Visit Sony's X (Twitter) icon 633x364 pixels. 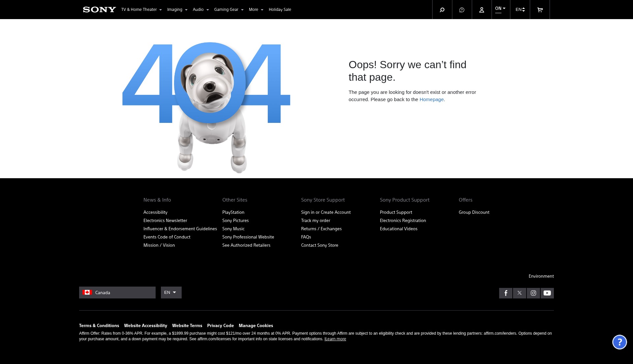coord(520,293)
